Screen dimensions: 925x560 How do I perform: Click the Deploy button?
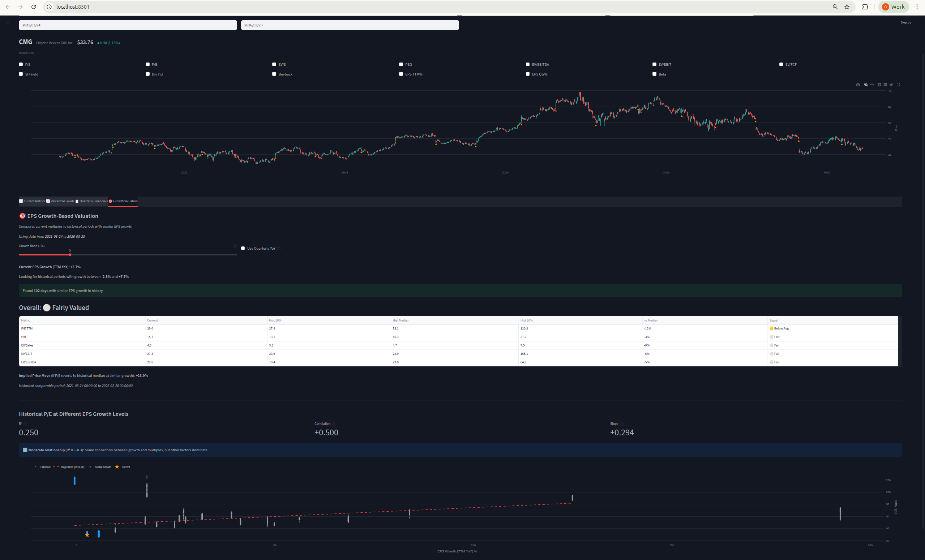[906, 22]
